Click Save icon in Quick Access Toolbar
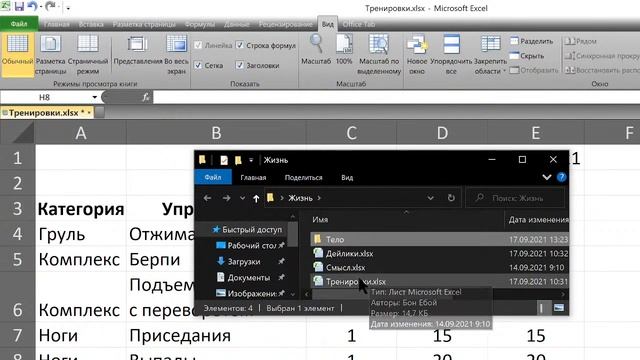The height and width of the screenshot is (360, 640). click(x=19, y=6)
